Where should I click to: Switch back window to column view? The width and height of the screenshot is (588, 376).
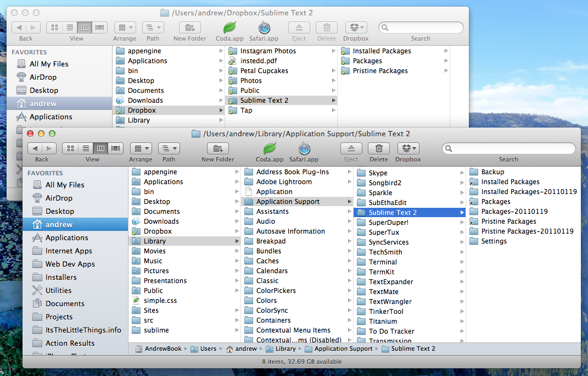(x=85, y=28)
